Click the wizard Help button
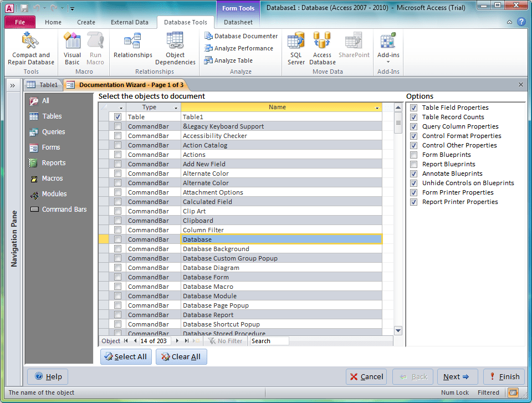 [x=48, y=376]
